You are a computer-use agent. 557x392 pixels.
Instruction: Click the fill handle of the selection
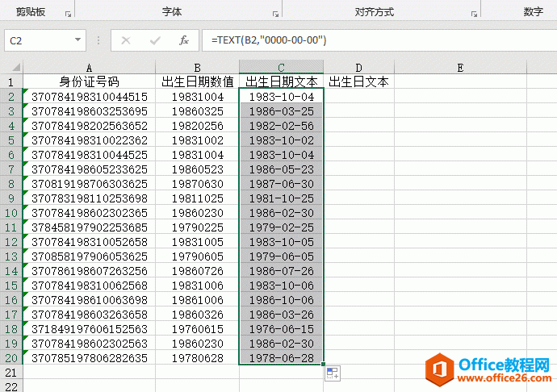pyautogui.click(x=323, y=364)
